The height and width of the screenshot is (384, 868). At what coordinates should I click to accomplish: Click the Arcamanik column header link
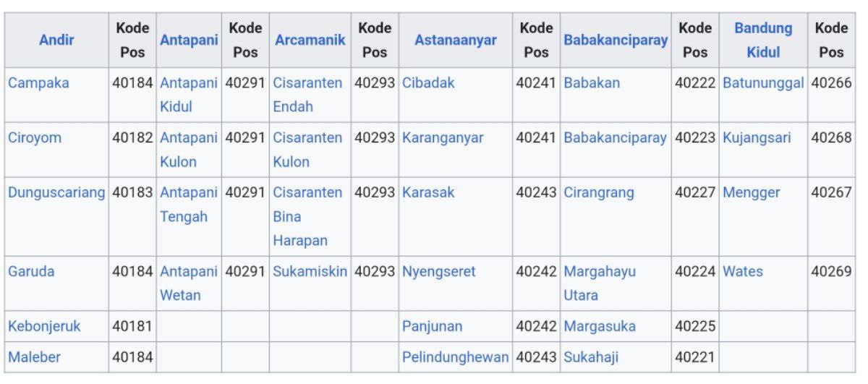pos(310,40)
